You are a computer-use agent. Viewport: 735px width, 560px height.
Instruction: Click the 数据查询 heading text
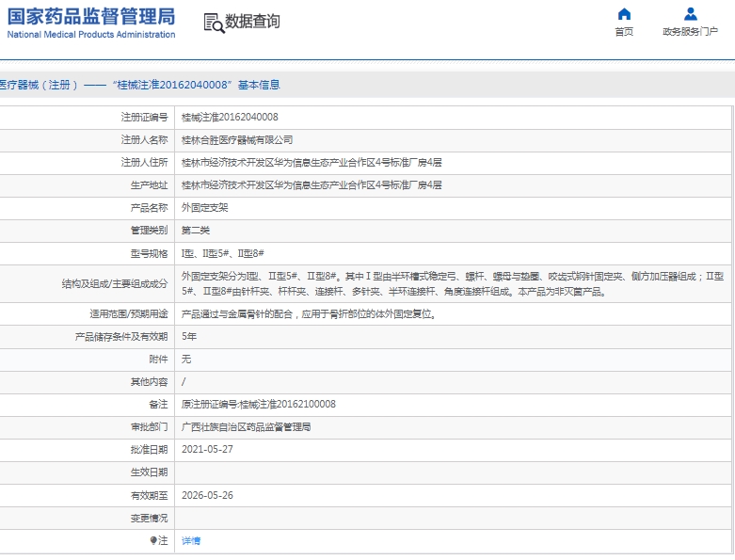click(x=252, y=22)
